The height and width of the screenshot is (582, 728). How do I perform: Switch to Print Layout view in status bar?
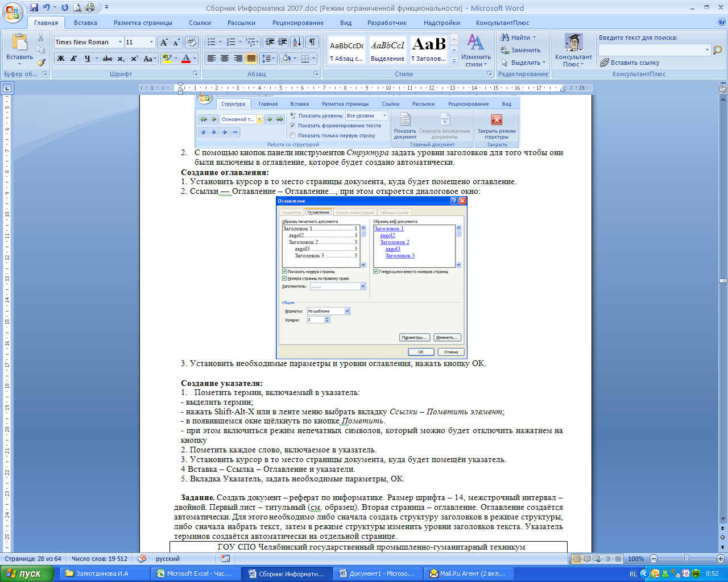tap(577, 559)
